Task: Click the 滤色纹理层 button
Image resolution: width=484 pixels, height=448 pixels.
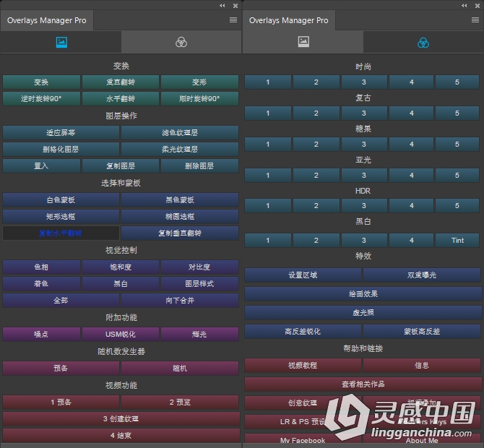Action: click(180, 133)
